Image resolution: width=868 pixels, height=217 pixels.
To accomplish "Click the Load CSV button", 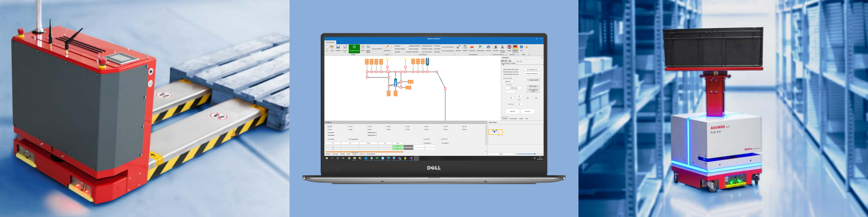I will [x=513, y=111].
